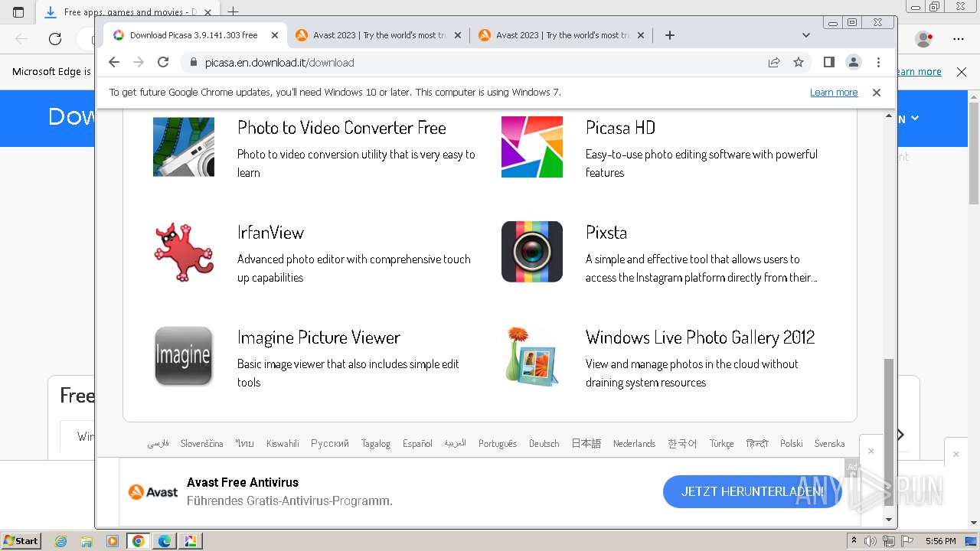Share this page via Chrome share icon

774,62
